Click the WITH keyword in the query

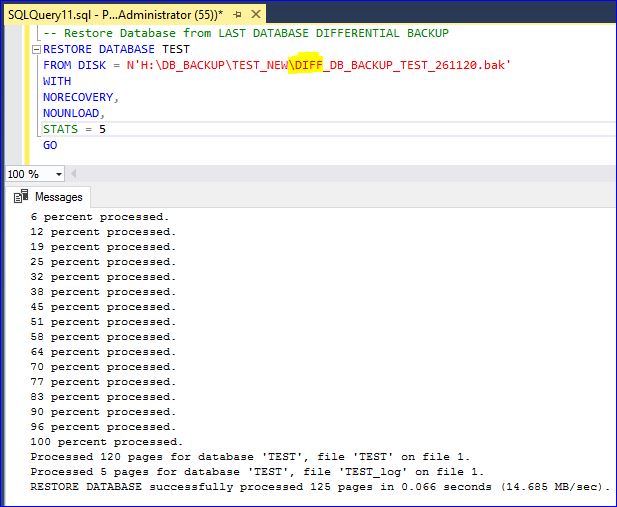point(57,81)
